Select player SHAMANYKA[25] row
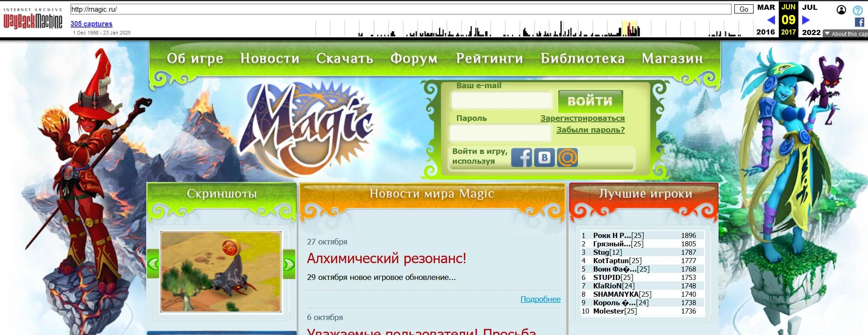The image size is (868, 335). 642,294
